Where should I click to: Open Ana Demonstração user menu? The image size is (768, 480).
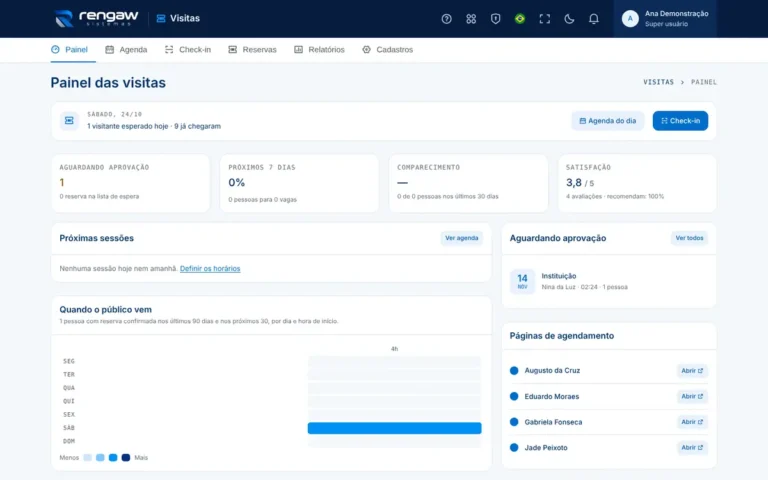point(665,19)
